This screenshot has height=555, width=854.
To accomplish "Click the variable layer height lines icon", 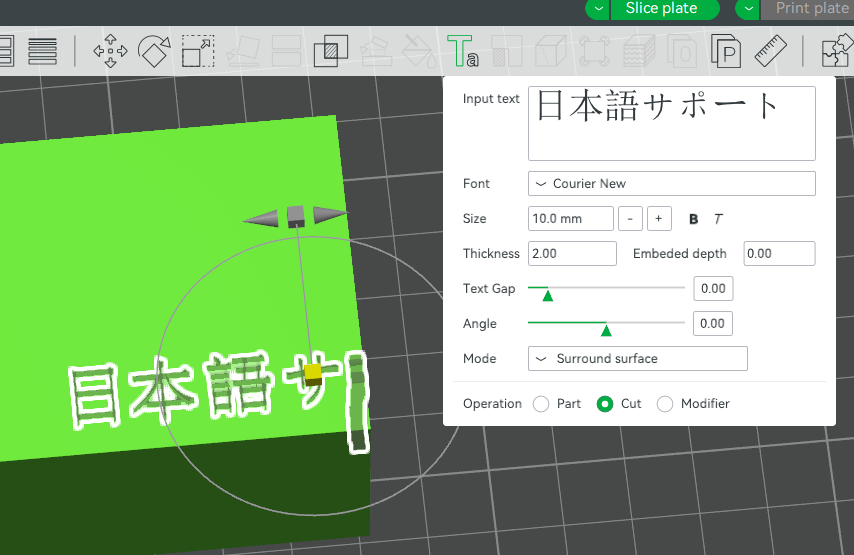I will pos(42,51).
